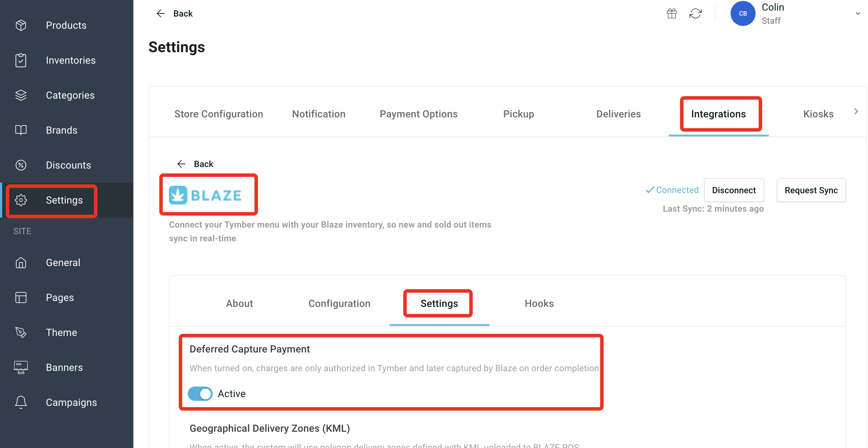The height and width of the screenshot is (448, 868).
Task: Open the Brands section
Action: [62, 130]
